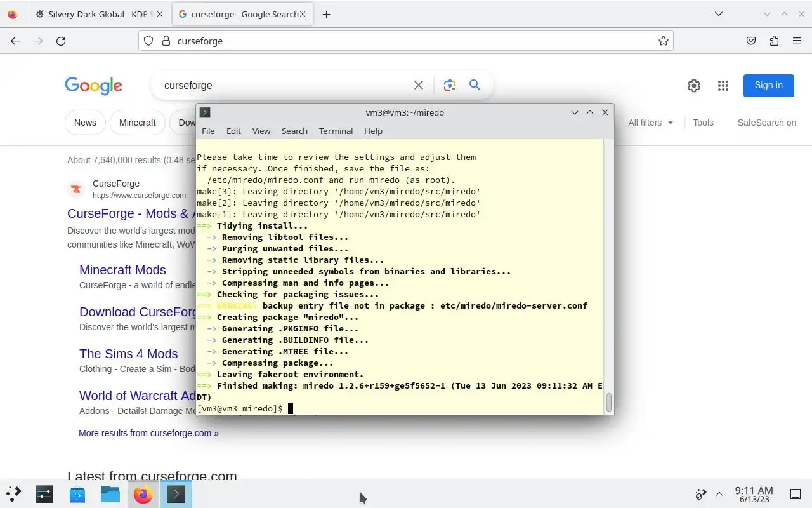Open Google Lens search by image

tap(450, 85)
